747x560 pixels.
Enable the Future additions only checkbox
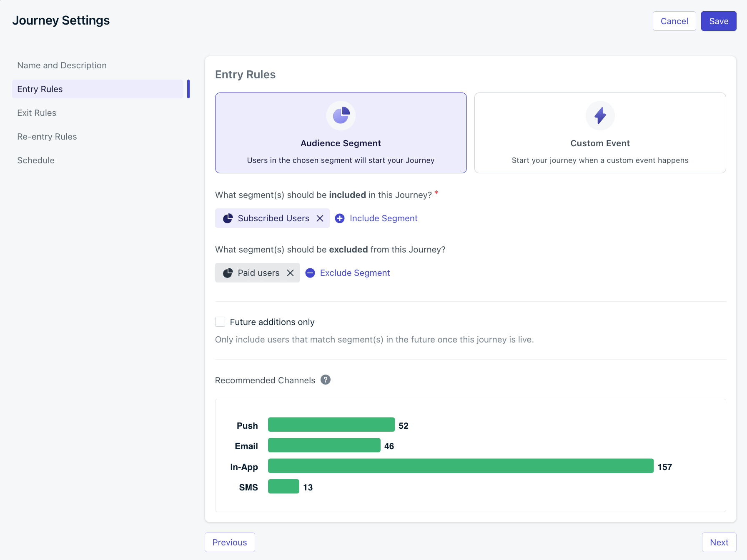click(220, 321)
